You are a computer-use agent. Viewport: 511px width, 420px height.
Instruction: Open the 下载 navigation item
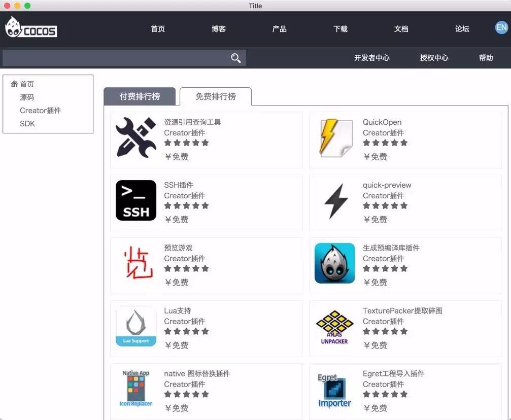pos(340,29)
